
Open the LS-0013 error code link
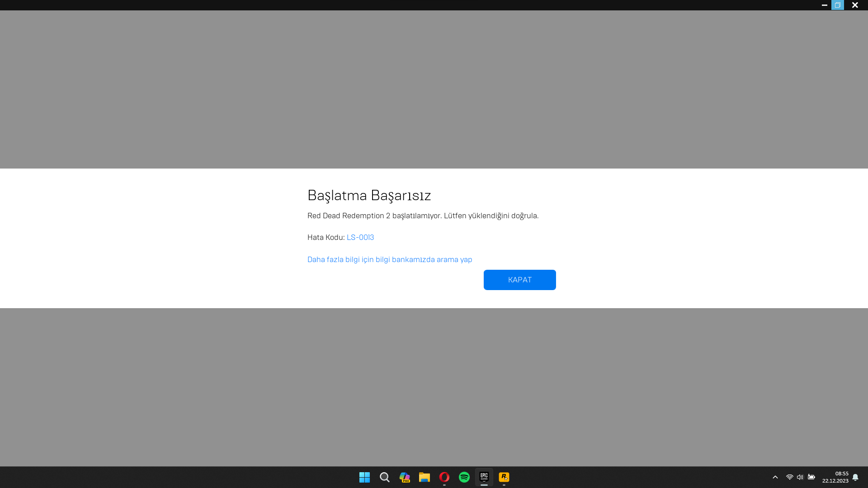[x=360, y=237]
